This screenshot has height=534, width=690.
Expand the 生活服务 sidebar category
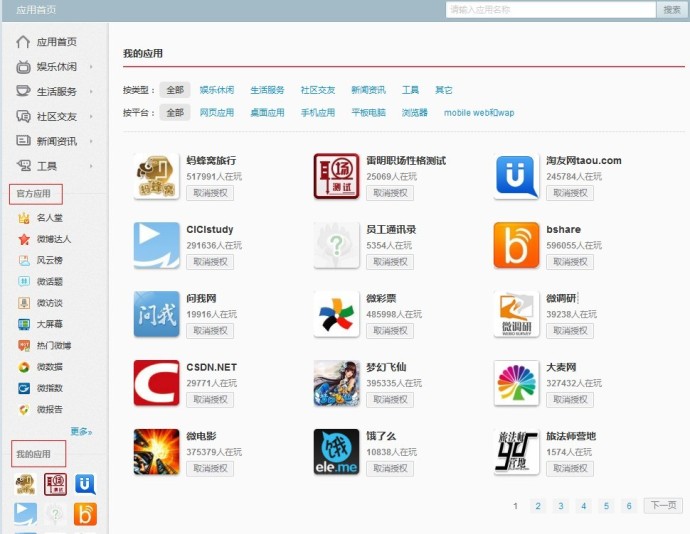pyautogui.click(x=55, y=92)
